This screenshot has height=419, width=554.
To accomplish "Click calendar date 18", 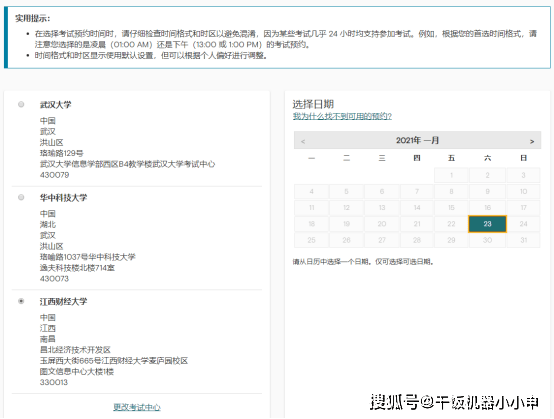I will click(311, 224).
